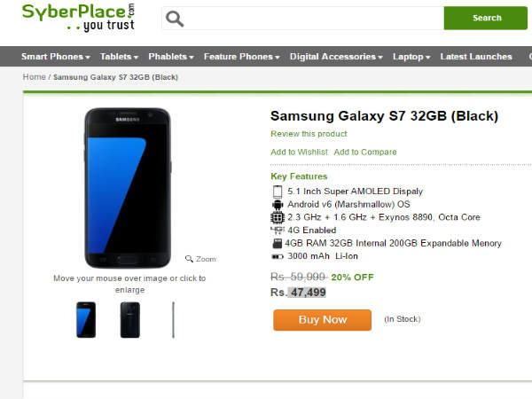Click the Zoom magnifier icon

[x=190, y=259]
